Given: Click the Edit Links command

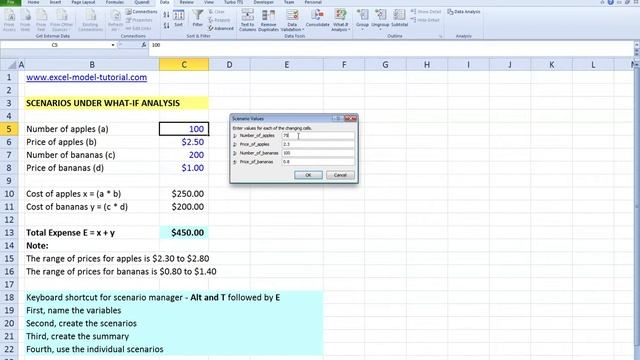Looking at the screenshot, I should point(138,28).
